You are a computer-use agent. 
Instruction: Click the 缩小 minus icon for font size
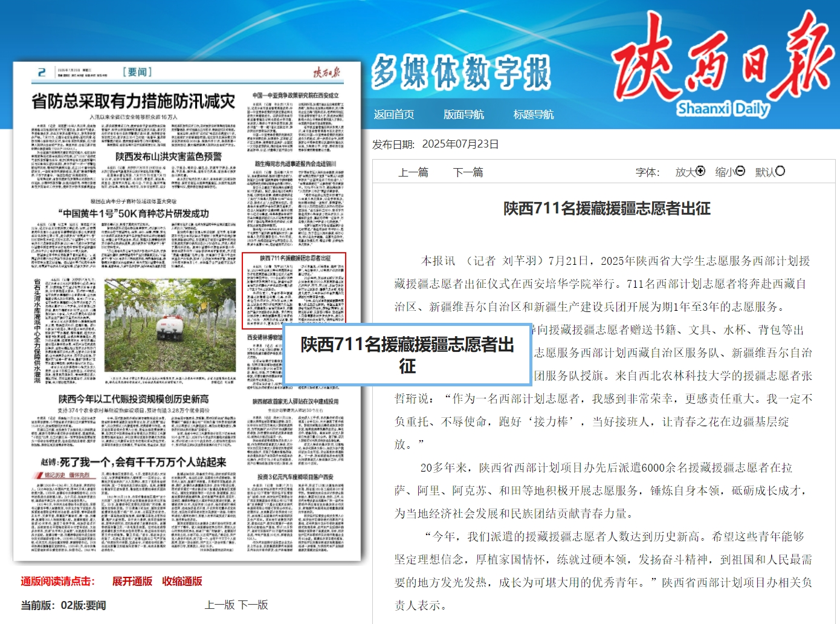(x=740, y=171)
